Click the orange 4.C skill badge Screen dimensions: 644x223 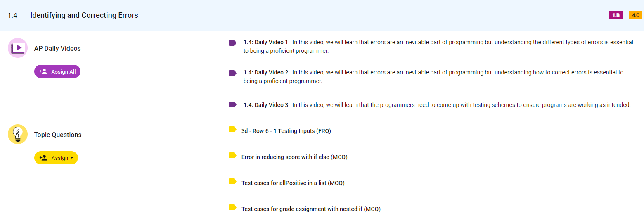click(x=635, y=15)
